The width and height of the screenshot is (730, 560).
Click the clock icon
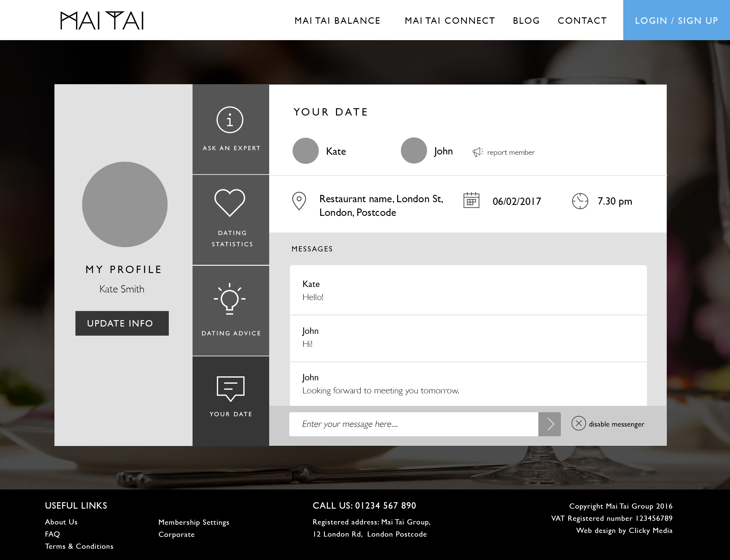click(x=580, y=201)
